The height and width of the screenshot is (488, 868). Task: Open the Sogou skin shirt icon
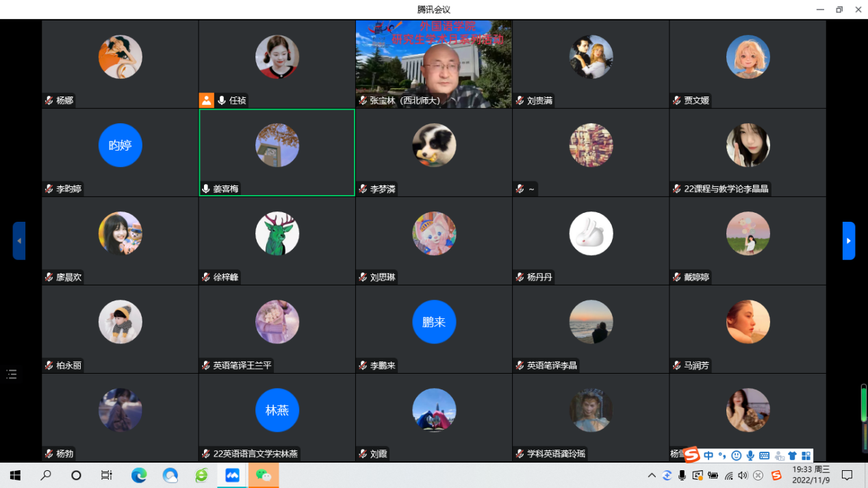[792, 456]
